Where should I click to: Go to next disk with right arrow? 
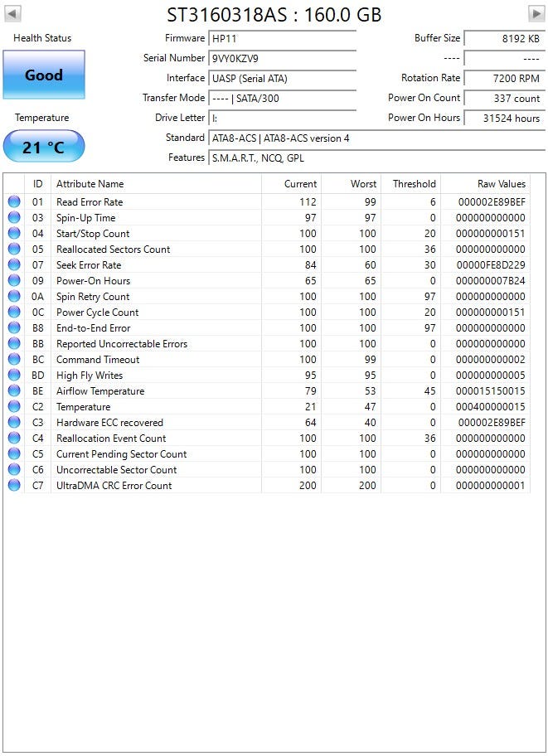(x=536, y=13)
